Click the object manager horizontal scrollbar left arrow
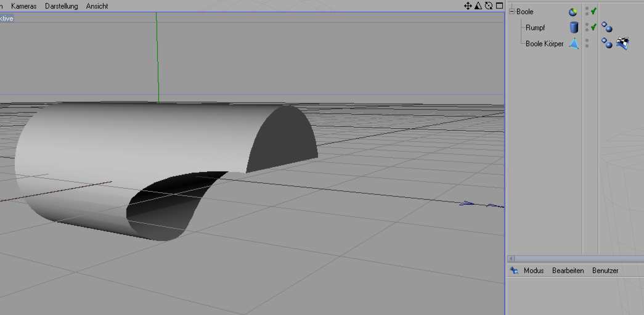Screen dimensions: 644x315 pyautogui.click(x=512, y=258)
